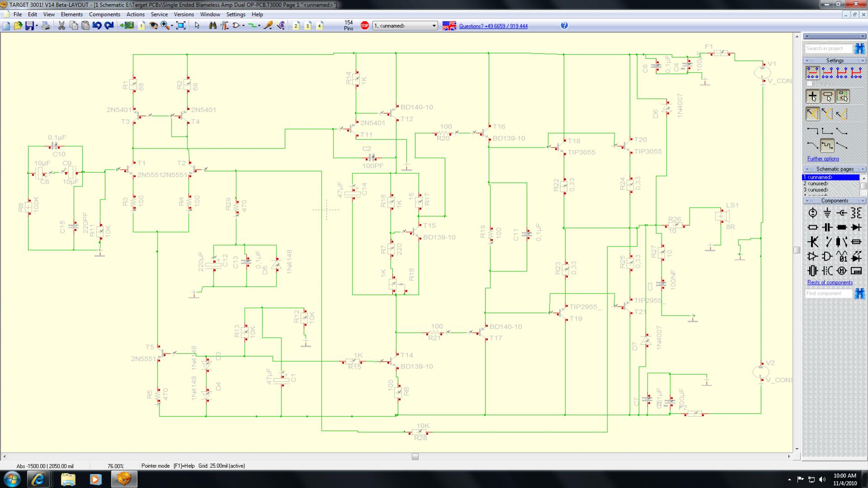Click the Undo arrow icon

(97, 26)
